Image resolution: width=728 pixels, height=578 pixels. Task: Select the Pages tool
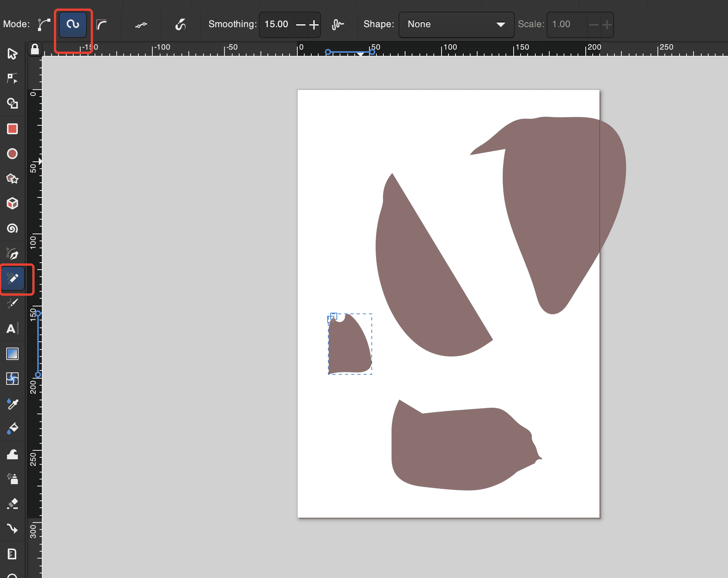pyautogui.click(x=12, y=554)
